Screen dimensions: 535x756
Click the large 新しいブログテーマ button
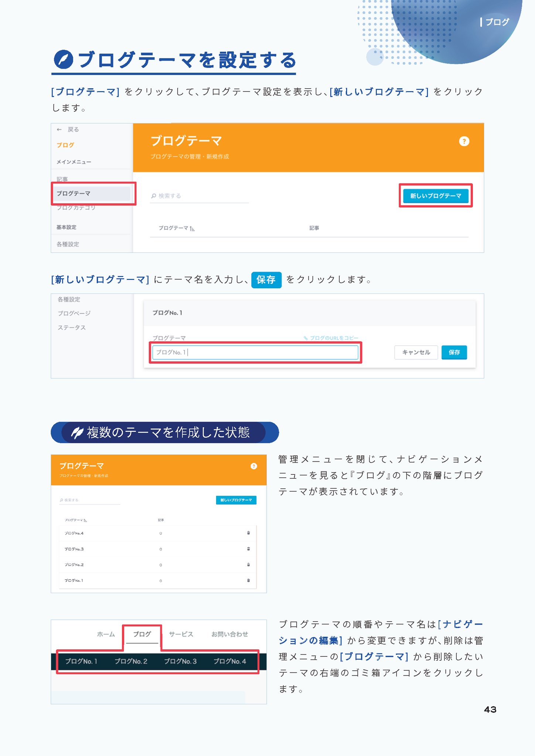coord(436,196)
